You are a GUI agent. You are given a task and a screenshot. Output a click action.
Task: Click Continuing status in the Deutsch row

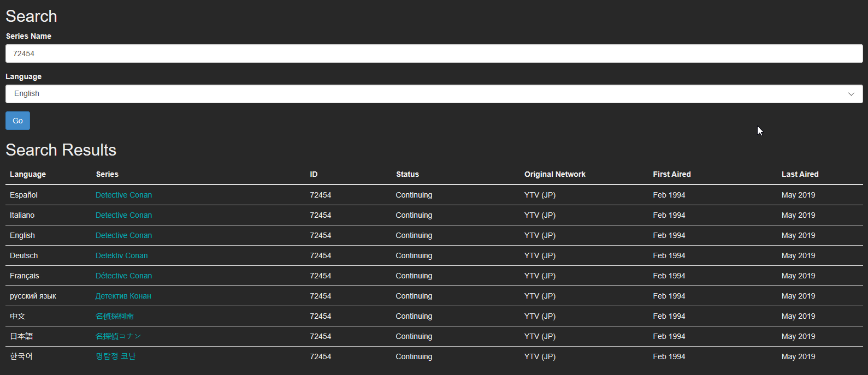pos(414,255)
